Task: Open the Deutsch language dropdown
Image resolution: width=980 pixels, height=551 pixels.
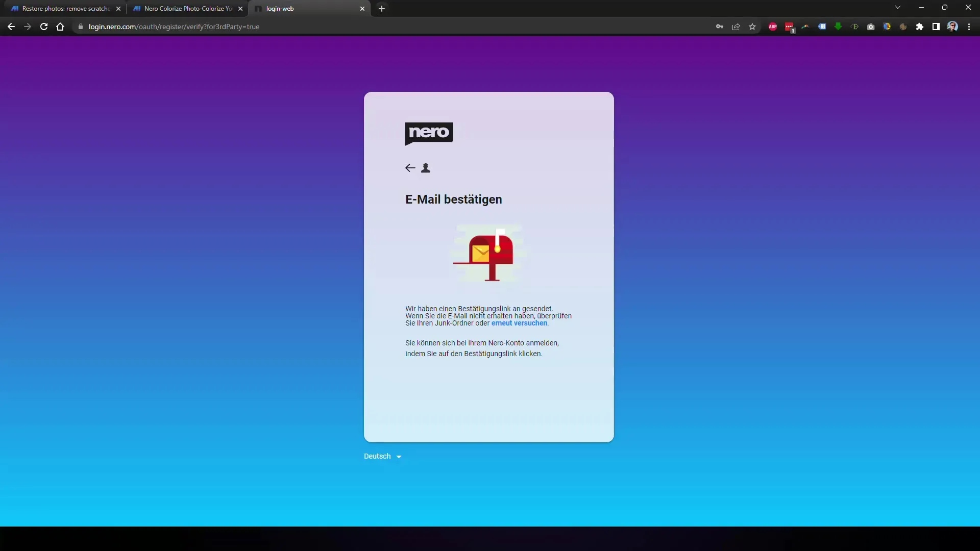Action: click(x=383, y=456)
